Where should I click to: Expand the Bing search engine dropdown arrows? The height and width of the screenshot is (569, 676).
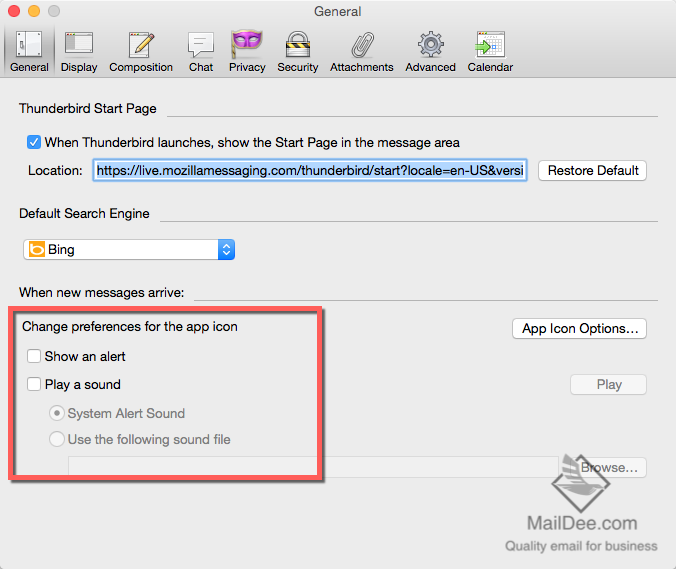pos(226,250)
